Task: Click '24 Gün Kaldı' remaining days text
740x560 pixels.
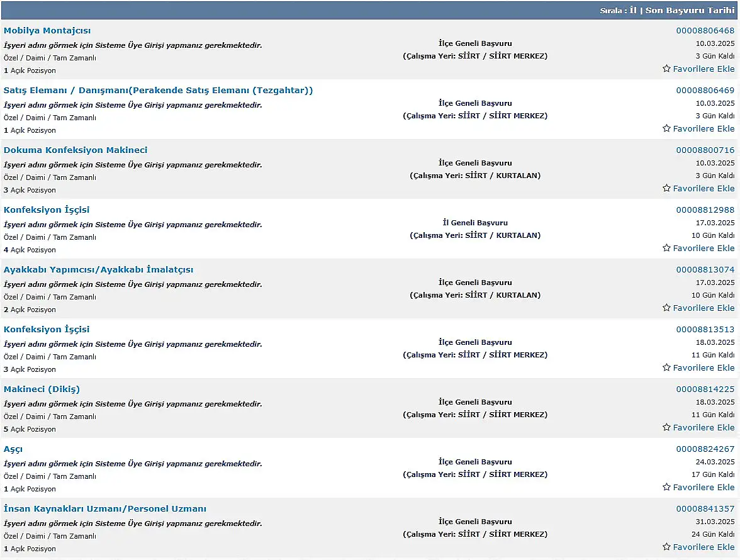Action: coord(713,534)
